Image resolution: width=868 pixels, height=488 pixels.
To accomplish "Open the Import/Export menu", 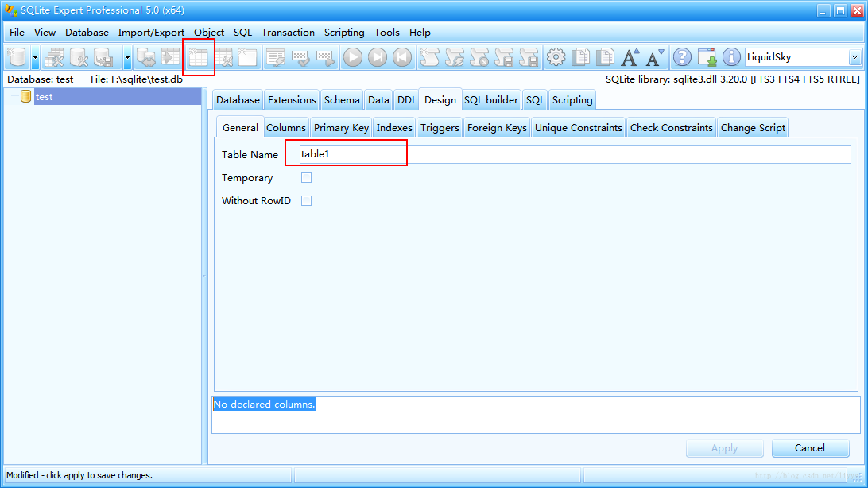I will 151,32.
